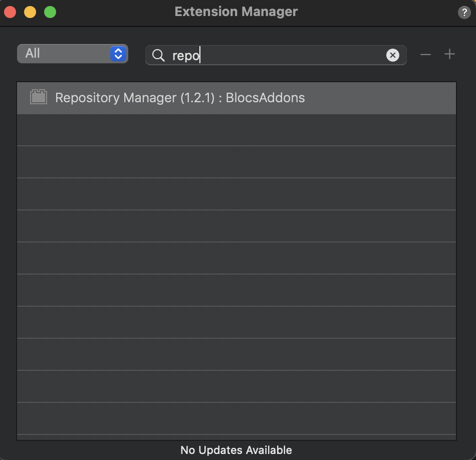Click the BlocsAddons author label
This screenshot has width=476, height=460.
(x=265, y=98)
